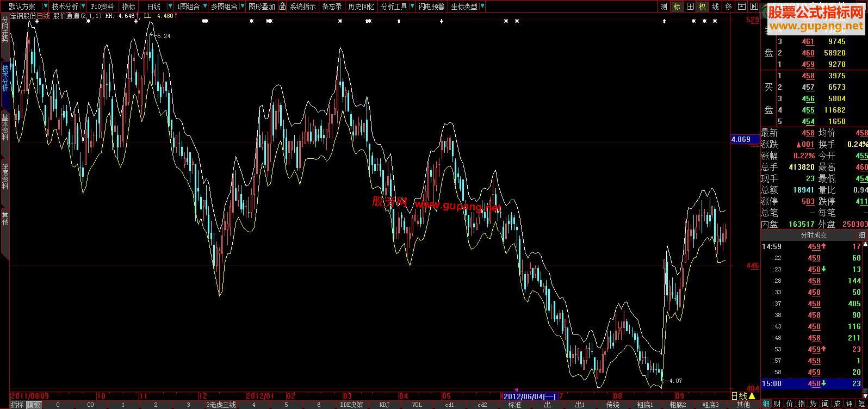
Task: Expand the 技术分析 dropdown arrow
Action: click(x=83, y=7)
